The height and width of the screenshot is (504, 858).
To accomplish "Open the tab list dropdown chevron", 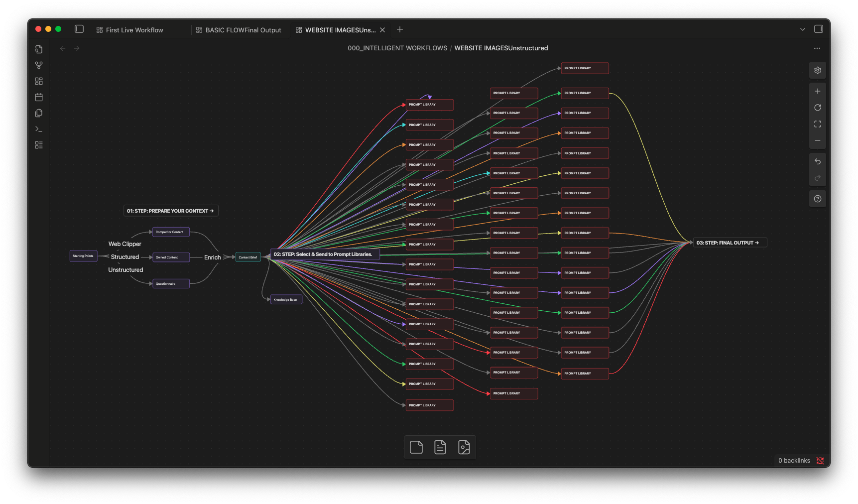I will 803,29.
